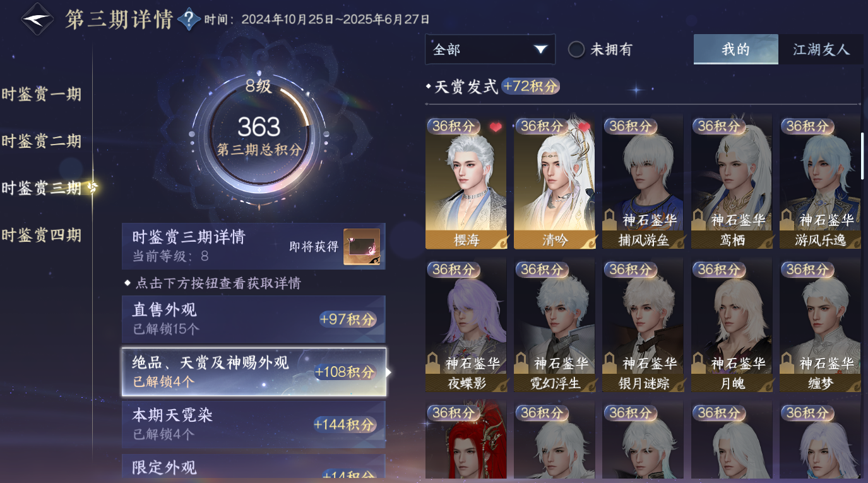Select the 我的 tab
The width and height of the screenshot is (868, 483).
coord(735,49)
